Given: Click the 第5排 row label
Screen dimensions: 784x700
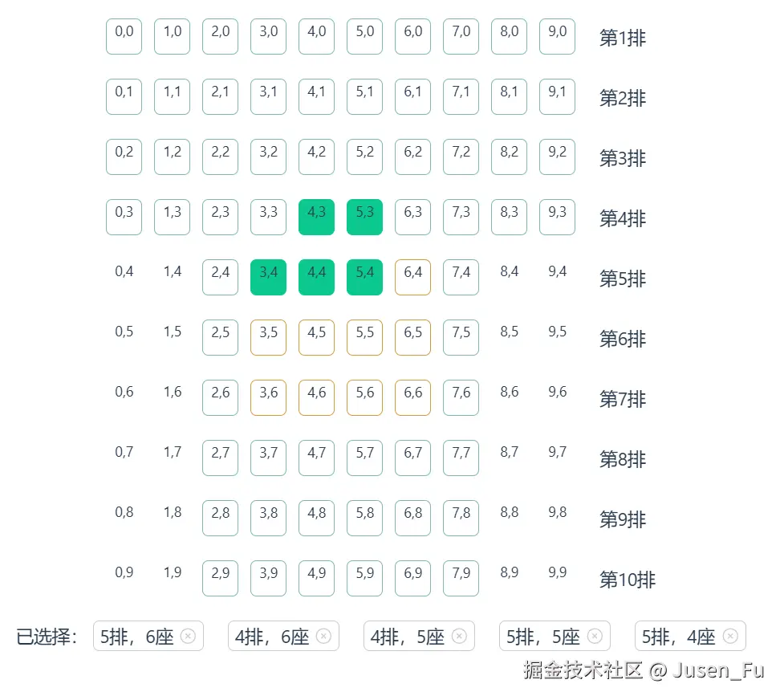Looking at the screenshot, I should point(623,279).
